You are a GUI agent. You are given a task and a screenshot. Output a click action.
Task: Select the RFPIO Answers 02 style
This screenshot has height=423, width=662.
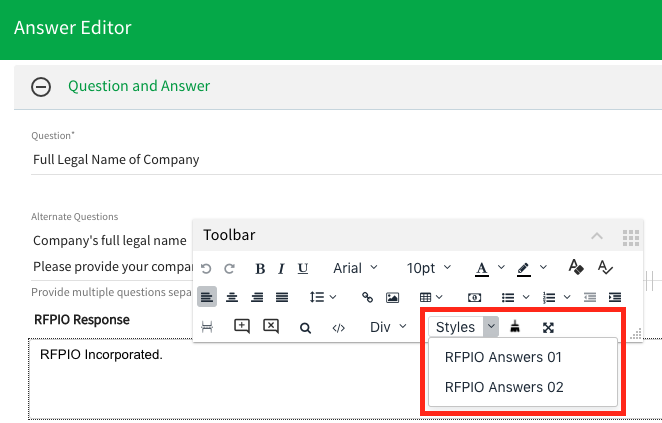point(523,387)
